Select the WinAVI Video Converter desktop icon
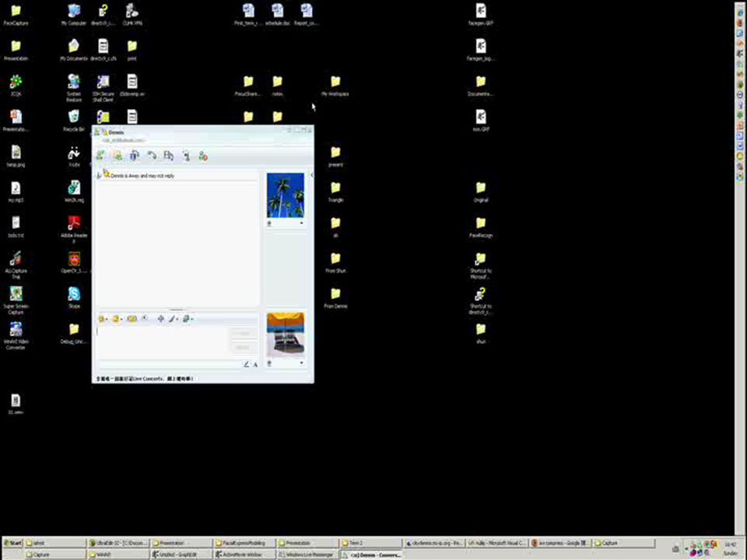Screen dimensions: 747x560 [x=16, y=336]
